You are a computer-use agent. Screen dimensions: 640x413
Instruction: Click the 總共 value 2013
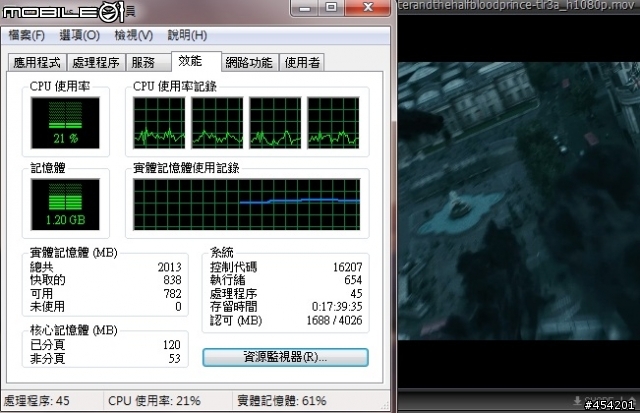pyautogui.click(x=170, y=267)
